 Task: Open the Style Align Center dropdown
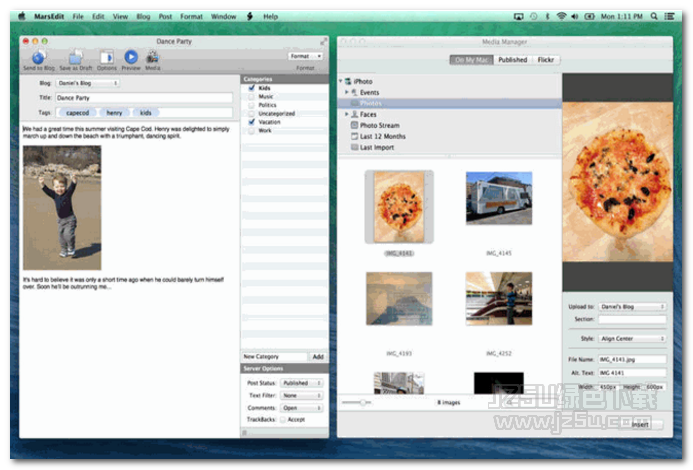pyautogui.click(x=632, y=338)
